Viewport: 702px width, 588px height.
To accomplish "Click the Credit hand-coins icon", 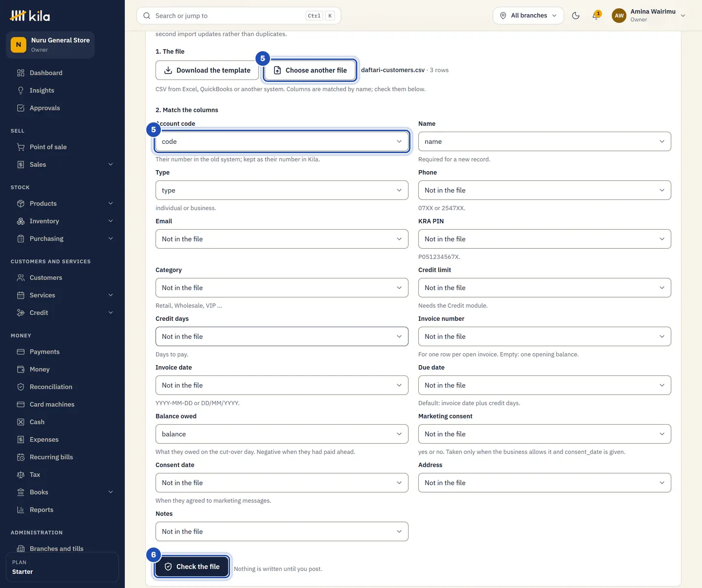I will click(x=20, y=313).
